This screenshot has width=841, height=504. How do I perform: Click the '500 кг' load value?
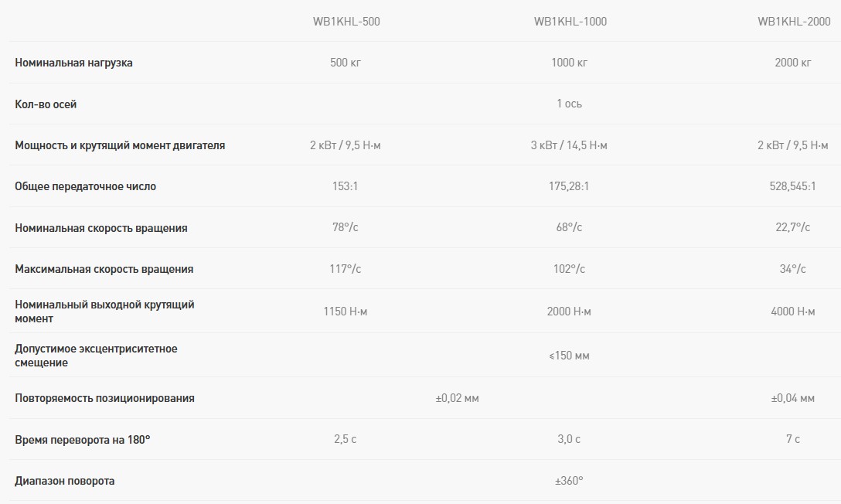(345, 63)
